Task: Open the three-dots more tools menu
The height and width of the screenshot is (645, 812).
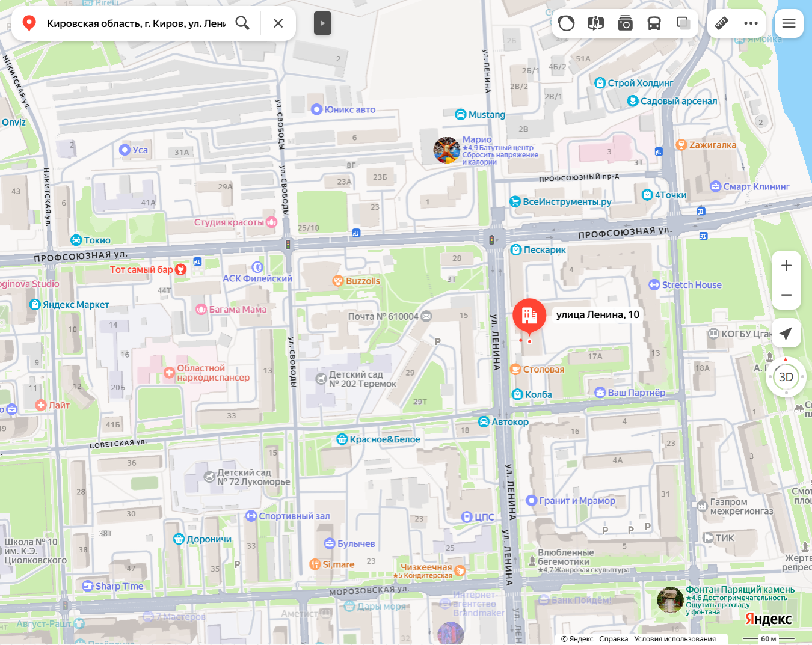Action: click(751, 23)
